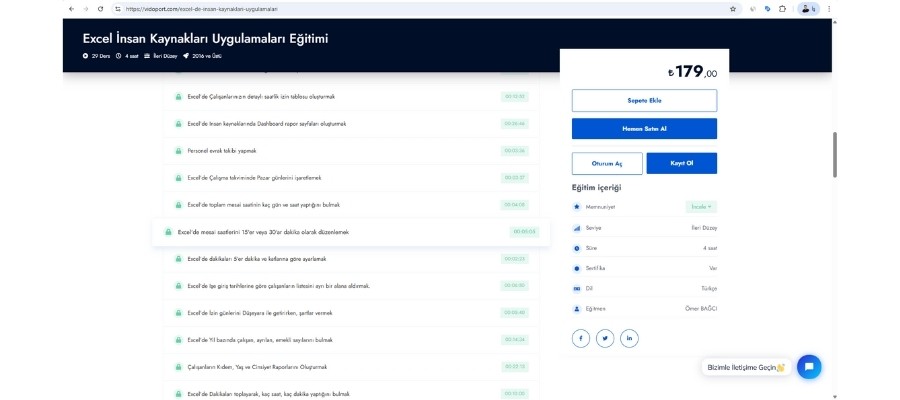The image size is (900, 400).
Task: View site information left of the URL
Action: 118,8
